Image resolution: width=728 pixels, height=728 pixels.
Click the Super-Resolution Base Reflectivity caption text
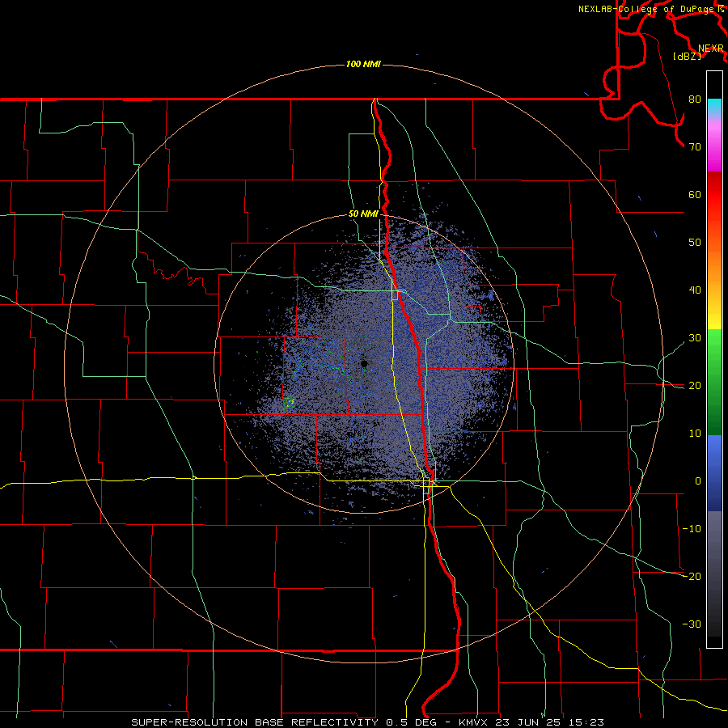pyautogui.click(x=367, y=722)
